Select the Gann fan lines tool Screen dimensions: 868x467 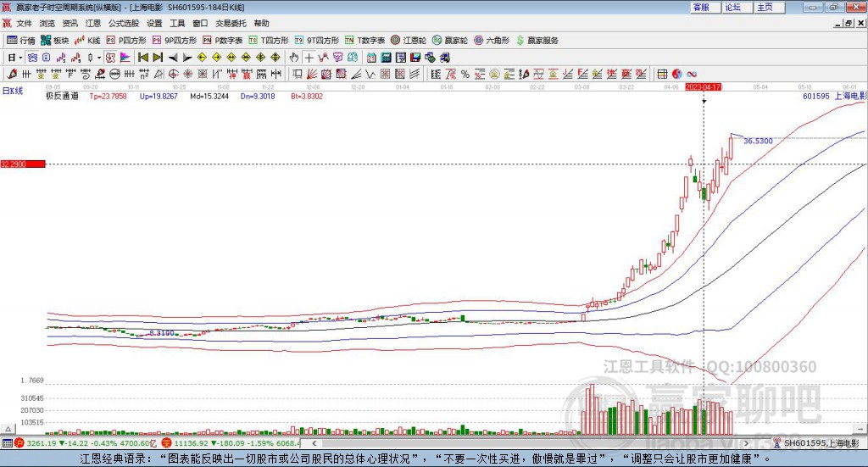coord(312,74)
